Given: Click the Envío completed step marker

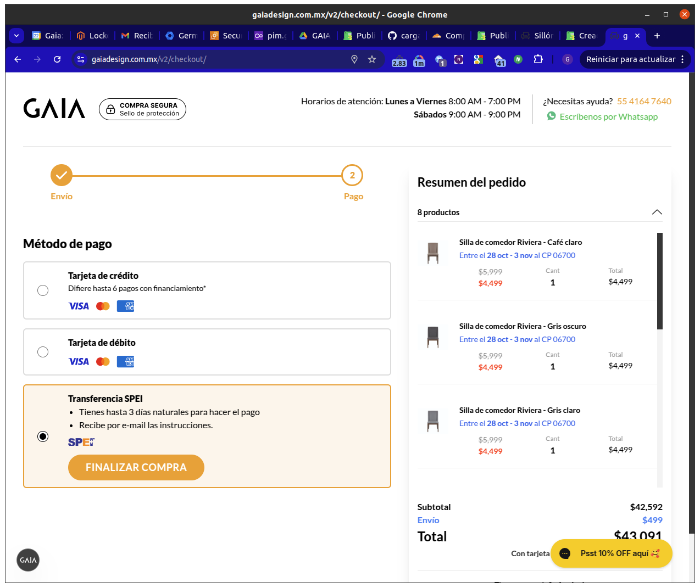Looking at the screenshot, I should (62, 176).
